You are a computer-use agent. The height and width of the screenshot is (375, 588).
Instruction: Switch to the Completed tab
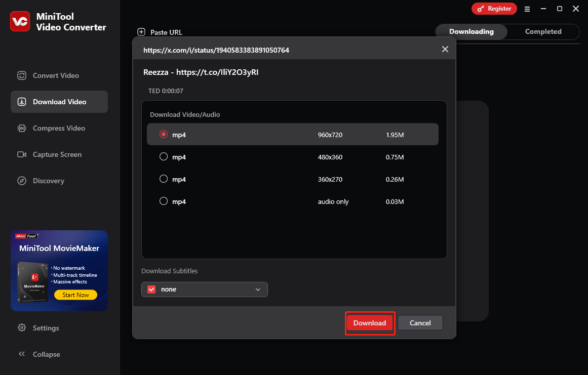click(x=543, y=32)
